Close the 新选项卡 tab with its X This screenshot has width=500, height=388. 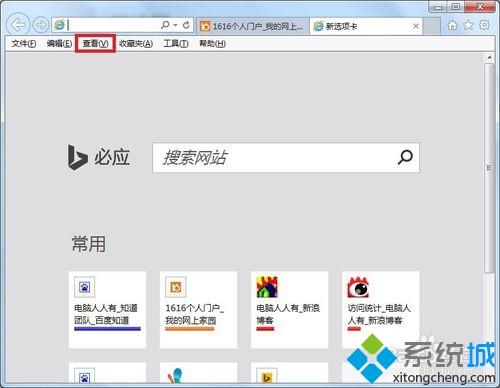[x=416, y=26]
